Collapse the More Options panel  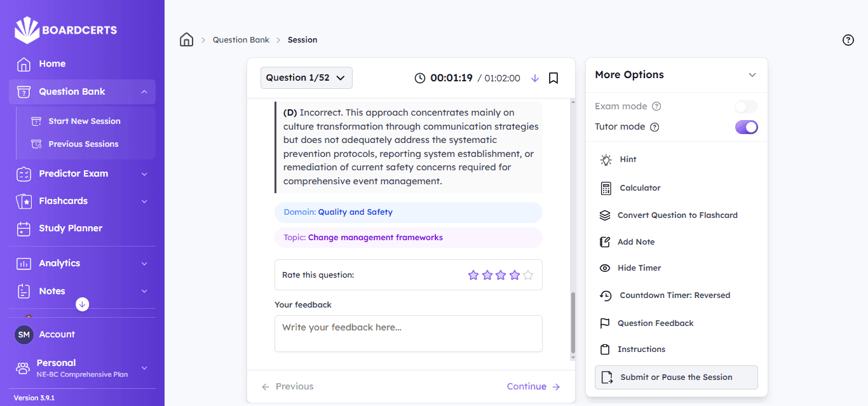click(752, 75)
